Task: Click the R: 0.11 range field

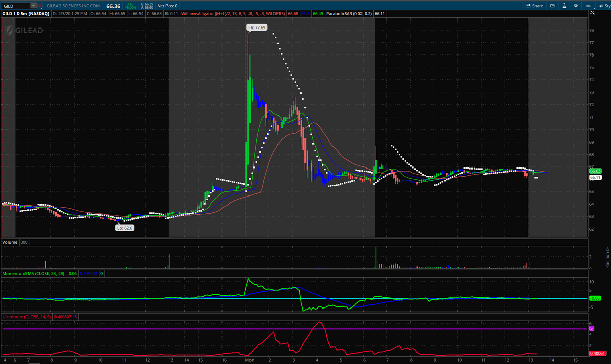Action: 172,13
